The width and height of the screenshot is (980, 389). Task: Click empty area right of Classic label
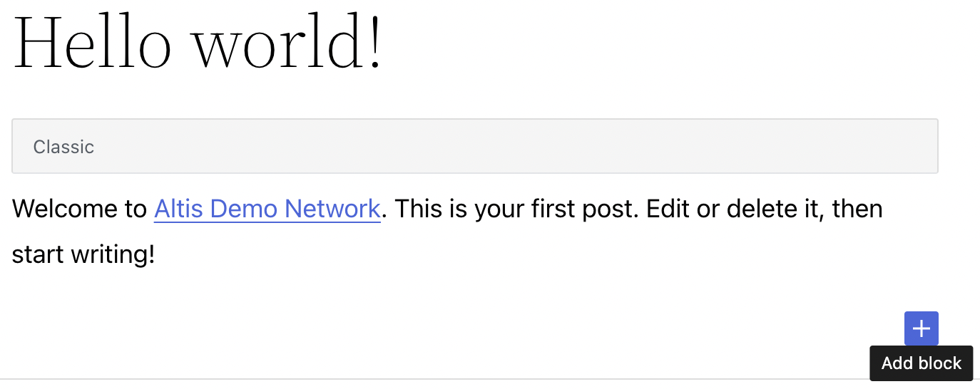(x=514, y=146)
